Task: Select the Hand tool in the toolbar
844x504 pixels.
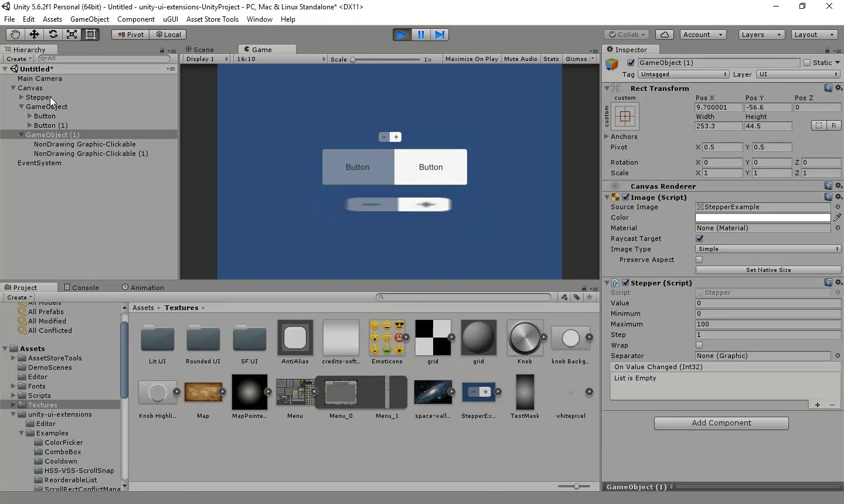Action: 15,35
